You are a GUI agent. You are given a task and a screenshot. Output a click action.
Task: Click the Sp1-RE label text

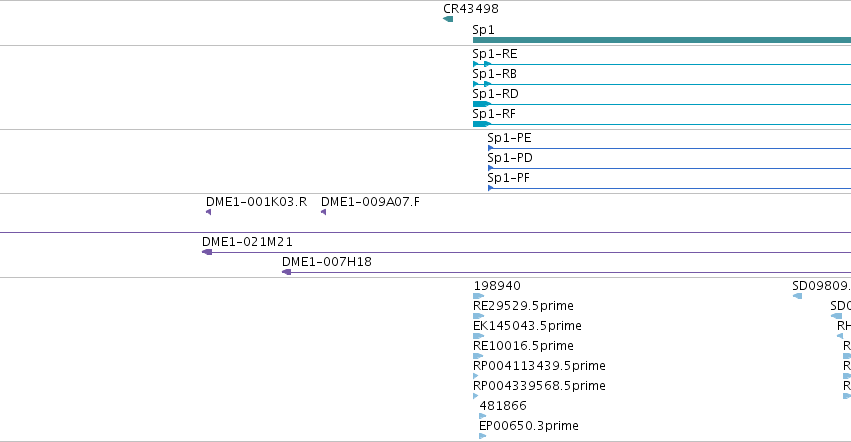click(494, 54)
